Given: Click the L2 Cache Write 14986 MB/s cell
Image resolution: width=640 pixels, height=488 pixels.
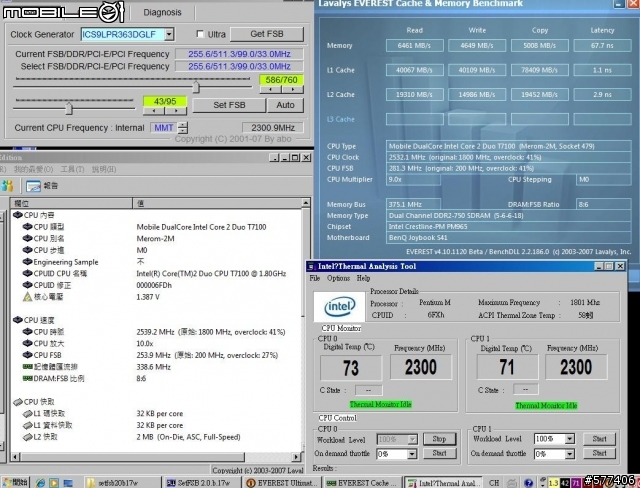Looking at the screenshot, I should click(477, 95).
